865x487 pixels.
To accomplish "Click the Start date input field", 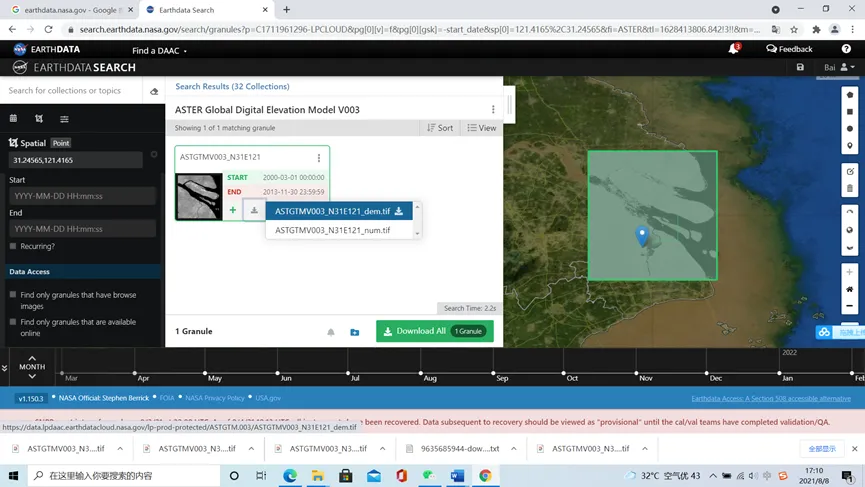I will [82, 196].
